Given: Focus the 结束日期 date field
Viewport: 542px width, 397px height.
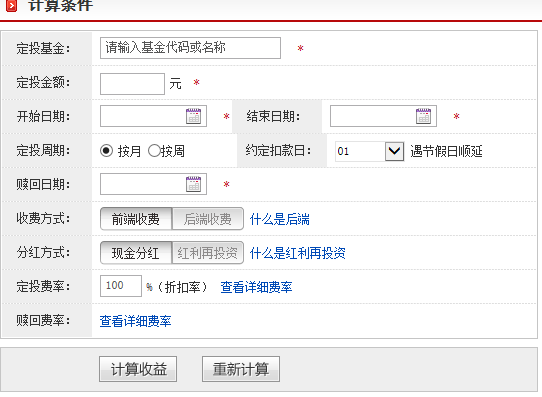Looking at the screenshot, I should [x=383, y=116].
